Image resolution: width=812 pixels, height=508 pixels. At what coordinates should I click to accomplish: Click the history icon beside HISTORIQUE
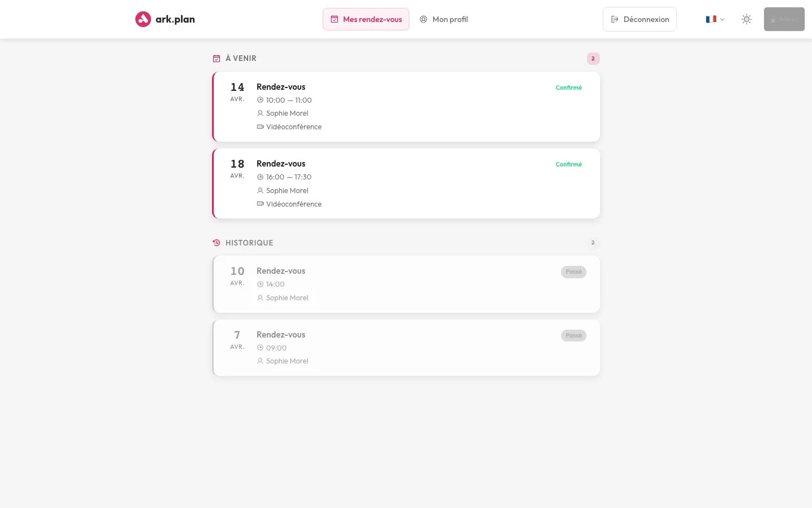pos(217,243)
